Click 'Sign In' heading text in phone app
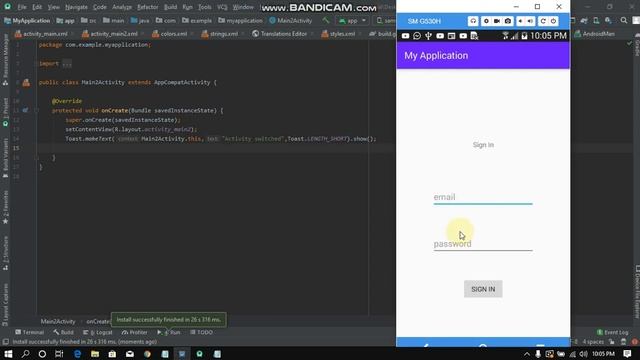640x360 pixels. pos(483,145)
